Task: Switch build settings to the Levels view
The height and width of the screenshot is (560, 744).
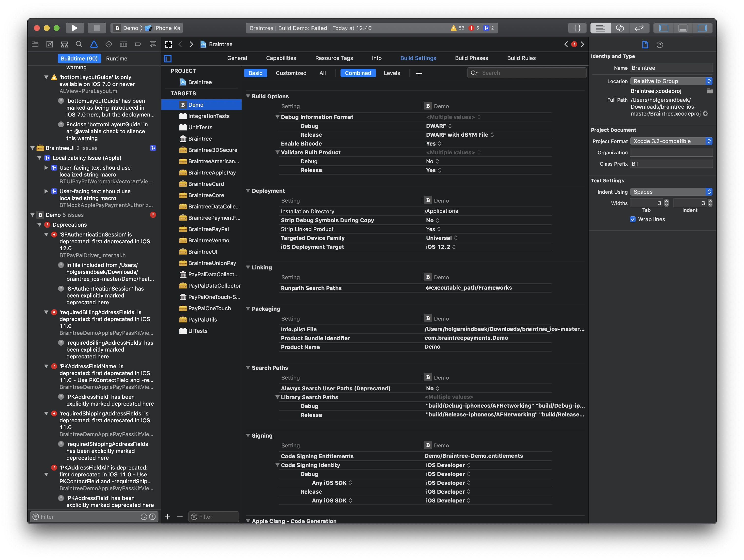Action: [x=392, y=73]
